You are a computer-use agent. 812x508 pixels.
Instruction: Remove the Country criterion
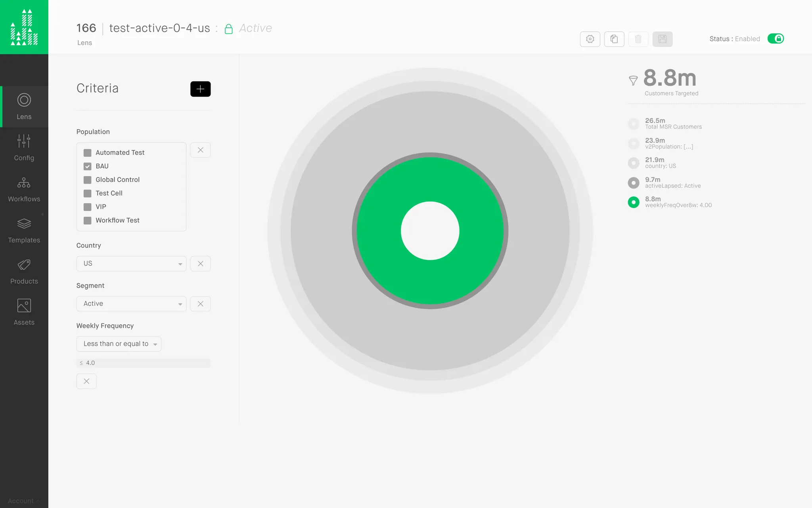click(200, 264)
